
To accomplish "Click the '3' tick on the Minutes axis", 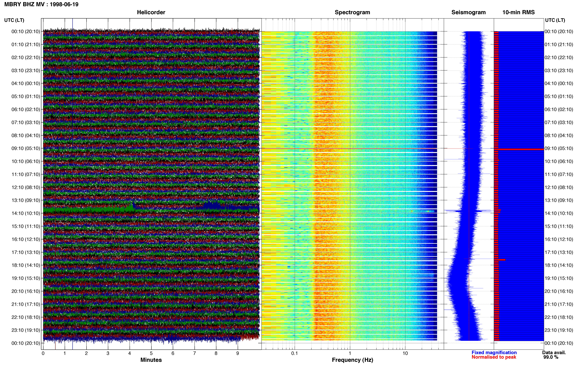I will tap(108, 353).
